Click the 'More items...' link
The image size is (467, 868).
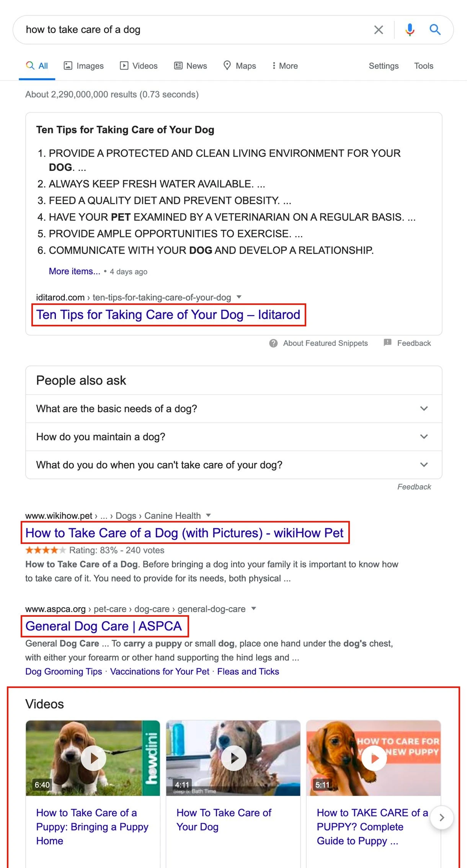click(x=74, y=271)
